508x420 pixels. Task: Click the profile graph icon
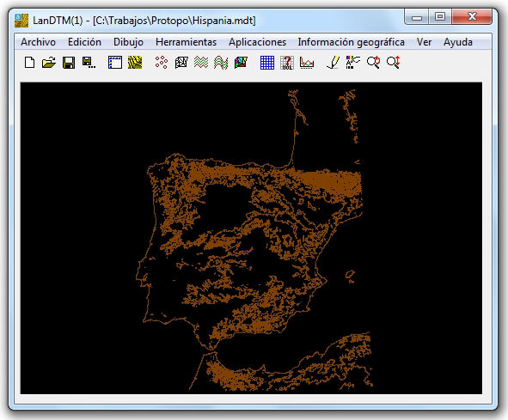(x=307, y=62)
